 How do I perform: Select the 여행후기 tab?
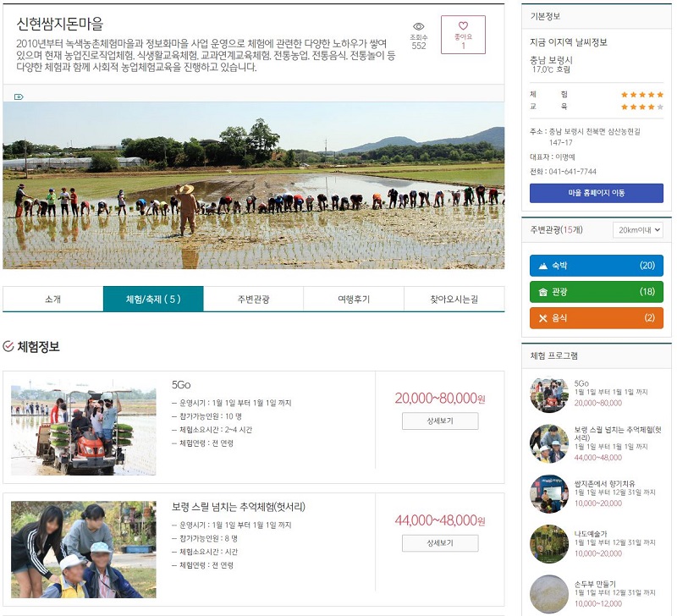pos(354,299)
